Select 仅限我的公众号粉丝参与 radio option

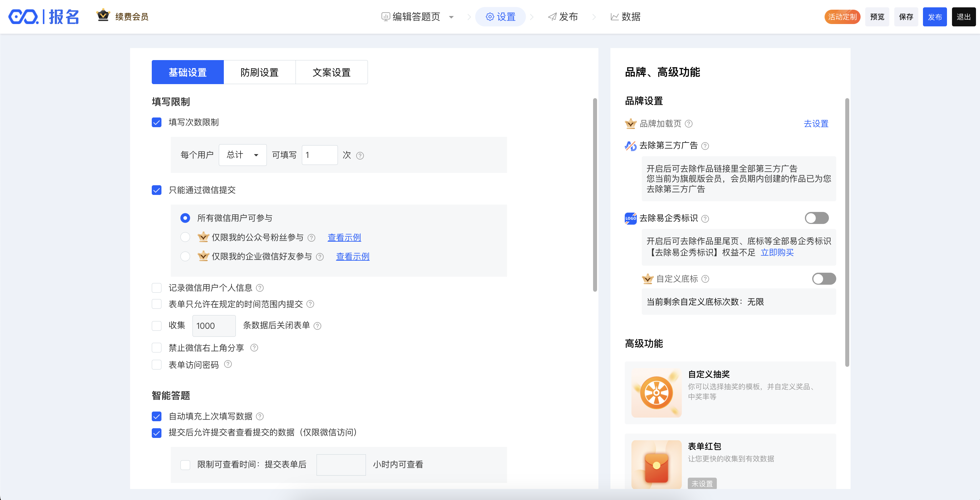pyautogui.click(x=185, y=237)
